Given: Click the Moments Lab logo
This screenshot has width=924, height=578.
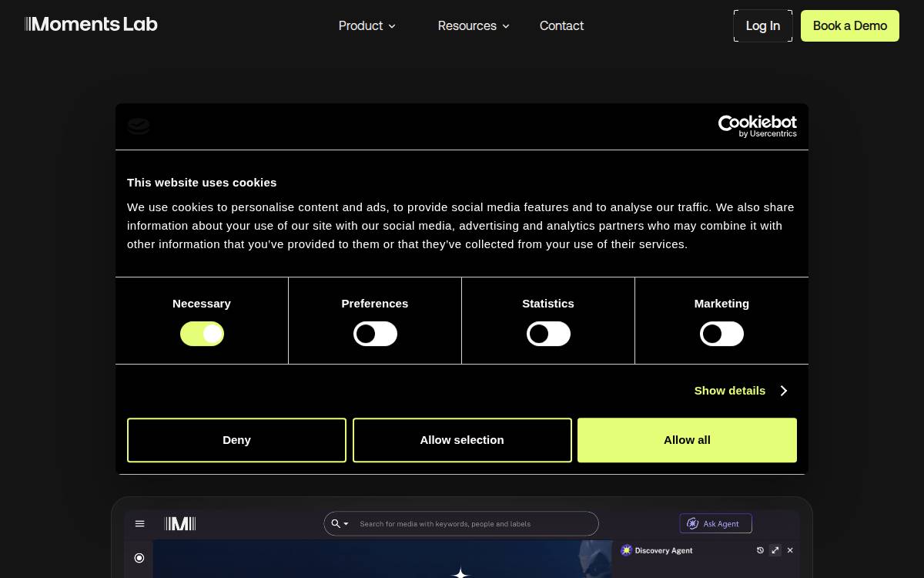Looking at the screenshot, I should click(91, 25).
